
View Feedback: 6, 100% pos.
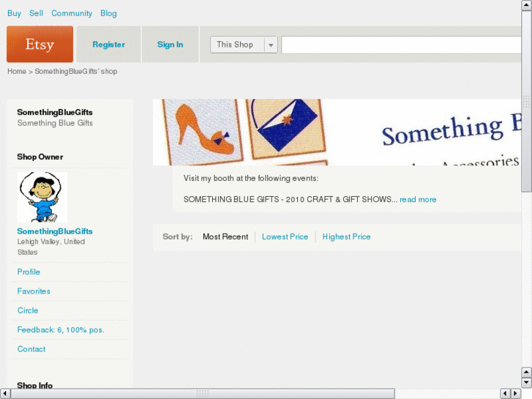pos(61,329)
